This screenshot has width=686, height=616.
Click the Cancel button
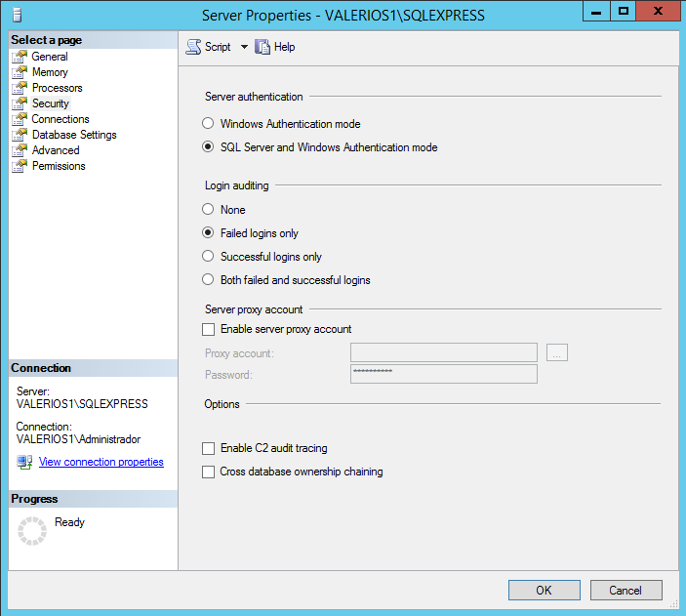coord(626,591)
